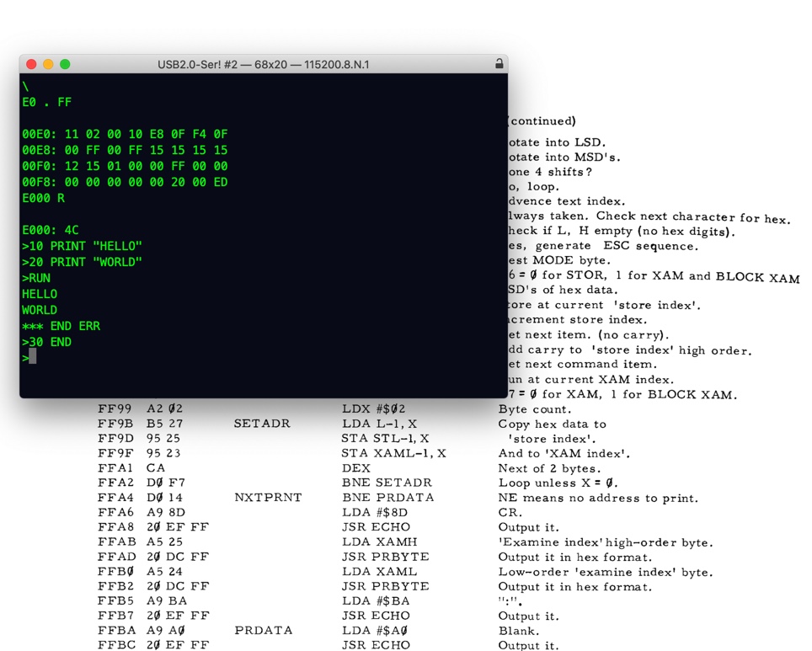Click "And to 'XAM index'." comment

(564, 454)
